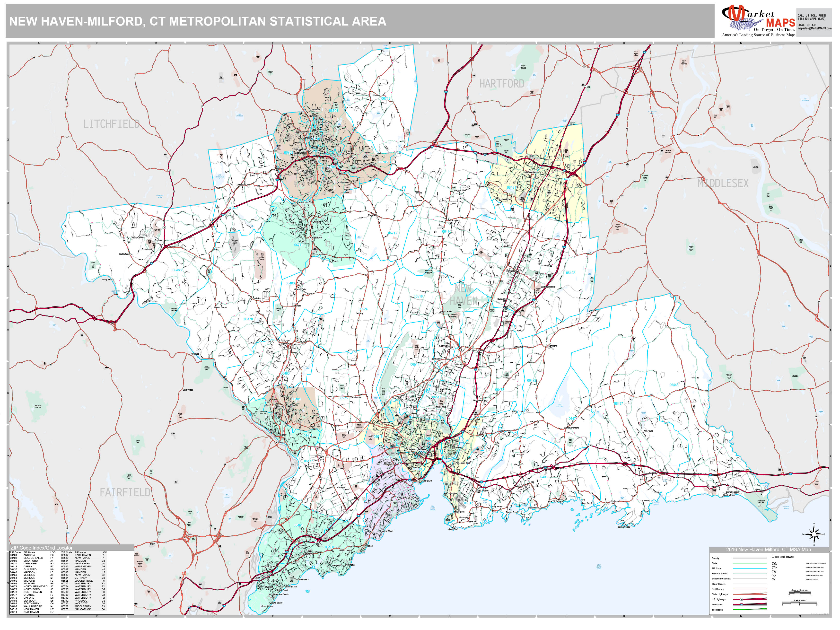Click the HARTFORD county label
This screenshot has width=840, height=630.
(502, 84)
